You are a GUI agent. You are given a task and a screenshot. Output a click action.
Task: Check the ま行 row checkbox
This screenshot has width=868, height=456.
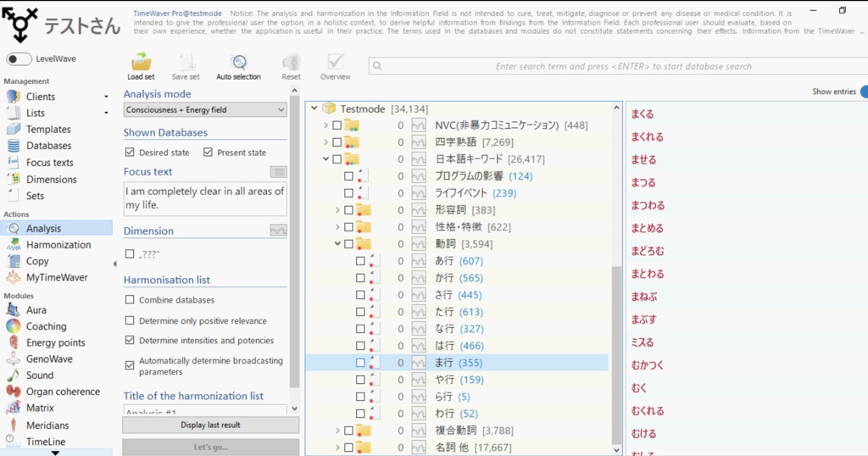point(360,363)
